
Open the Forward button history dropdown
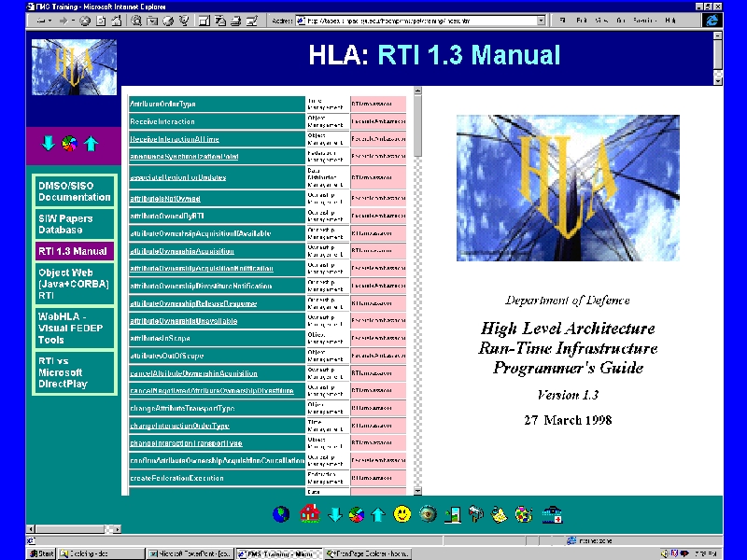[x=73, y=21]
